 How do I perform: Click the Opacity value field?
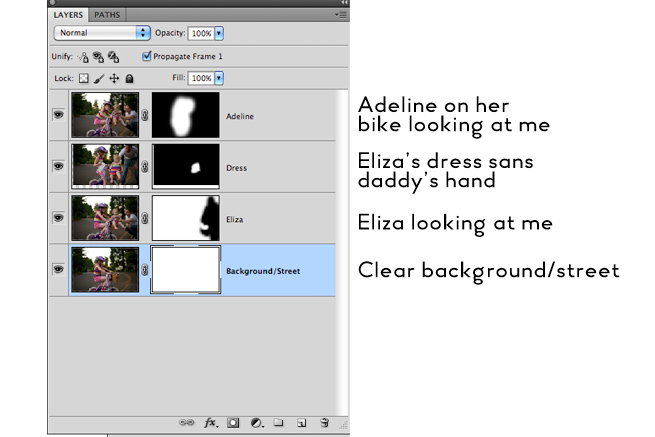pos(201,33)
